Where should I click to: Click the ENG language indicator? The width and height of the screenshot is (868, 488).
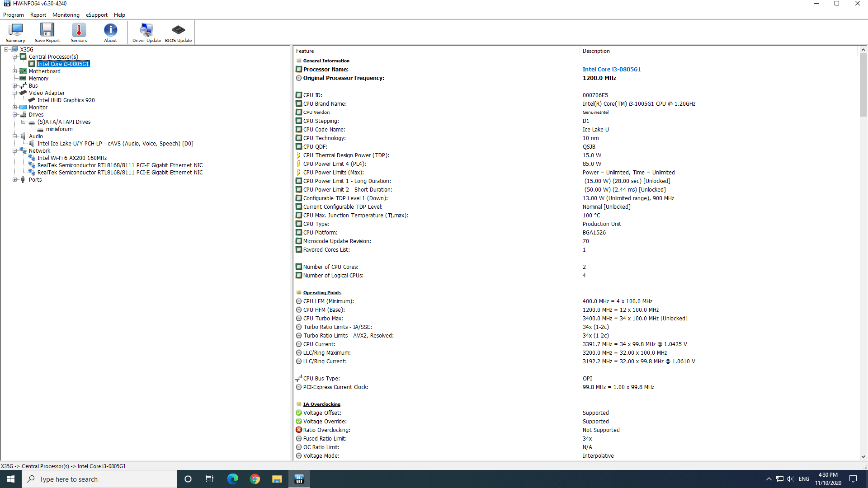(804, 479)
